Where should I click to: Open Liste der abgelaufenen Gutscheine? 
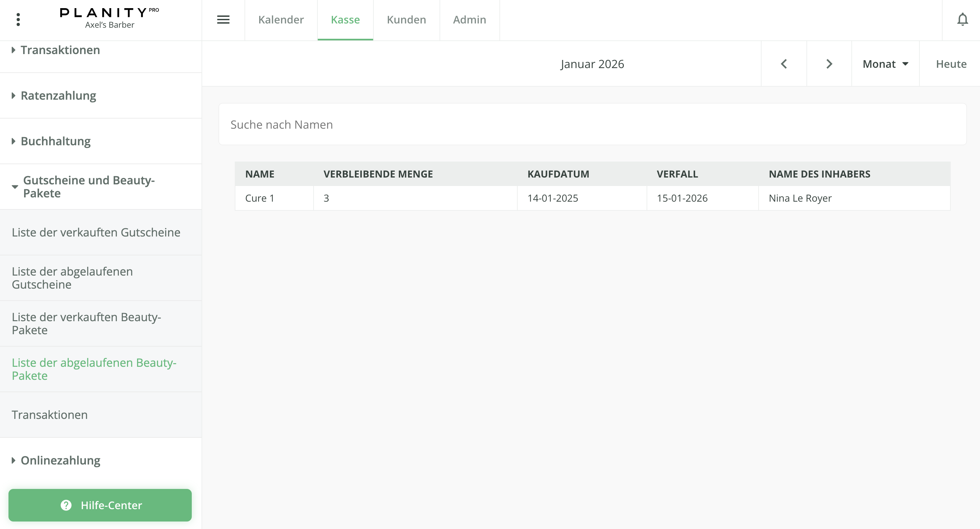[x=72, y=278]
